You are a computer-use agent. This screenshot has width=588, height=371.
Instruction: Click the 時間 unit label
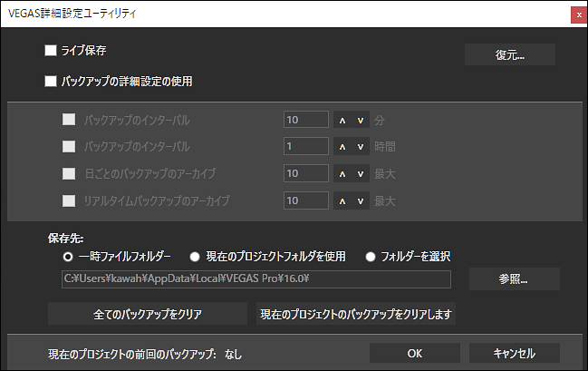[385, 146]
